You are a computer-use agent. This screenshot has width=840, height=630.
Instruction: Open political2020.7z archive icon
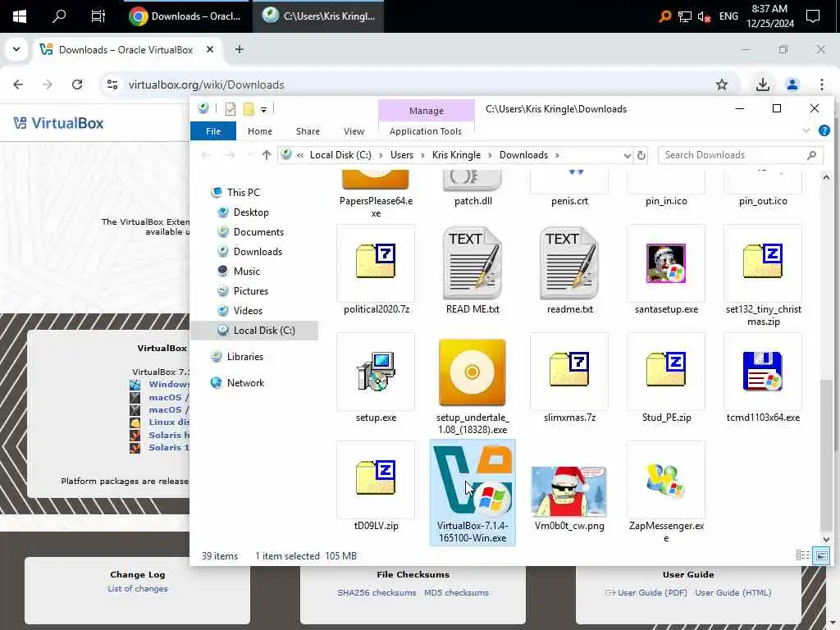[x=376, y=262]
